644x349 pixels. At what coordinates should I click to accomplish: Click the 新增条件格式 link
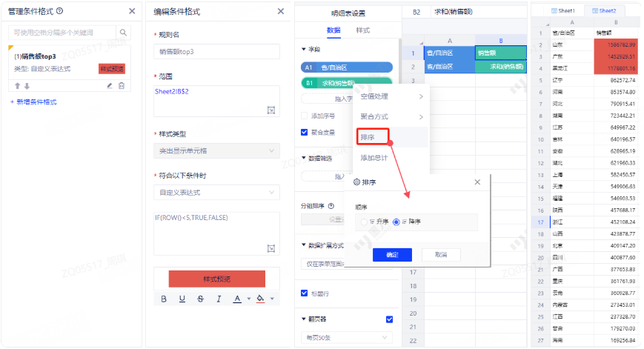coord(33,102)
